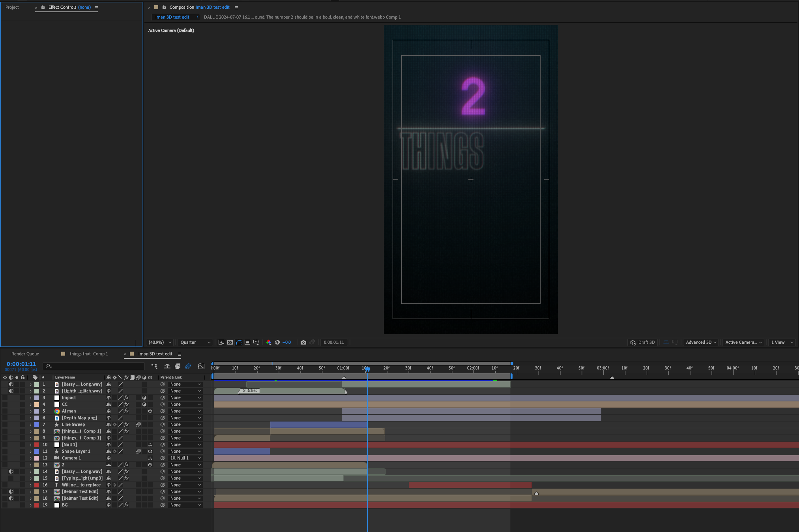Screen dimensions: 799x532
Task: Open the composition mini-flowchart
Action: click(x=153, y=366)
